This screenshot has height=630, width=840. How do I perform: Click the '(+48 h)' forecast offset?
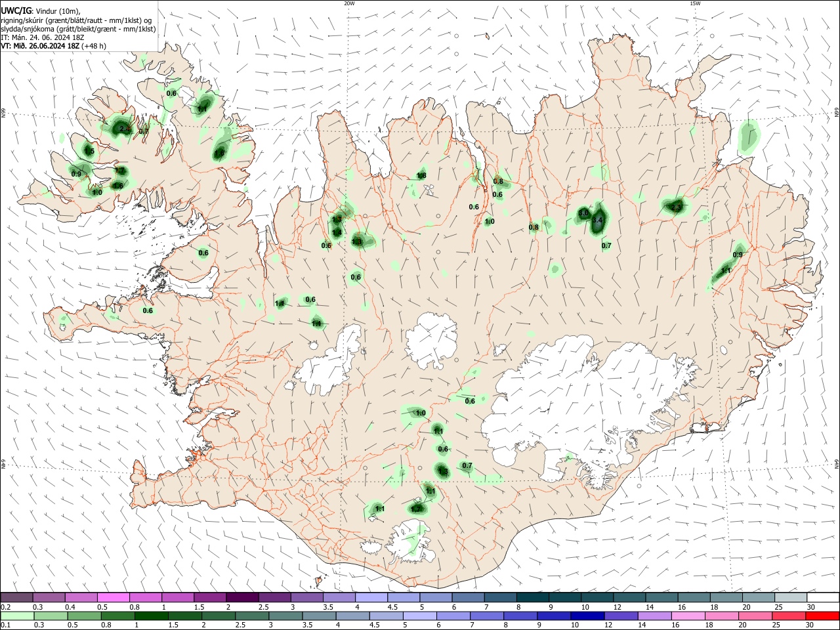coord(94,46)
